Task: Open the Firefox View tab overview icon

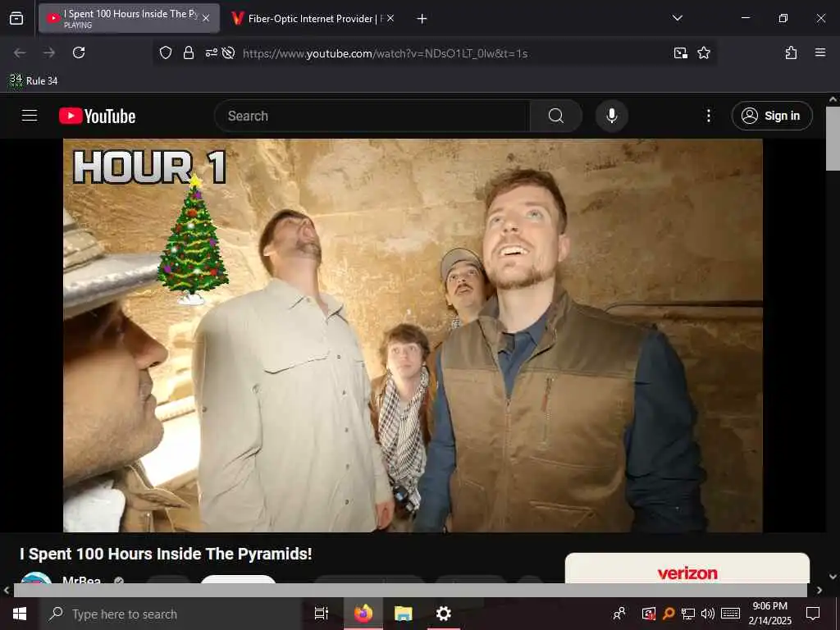Action: (16, 19)
